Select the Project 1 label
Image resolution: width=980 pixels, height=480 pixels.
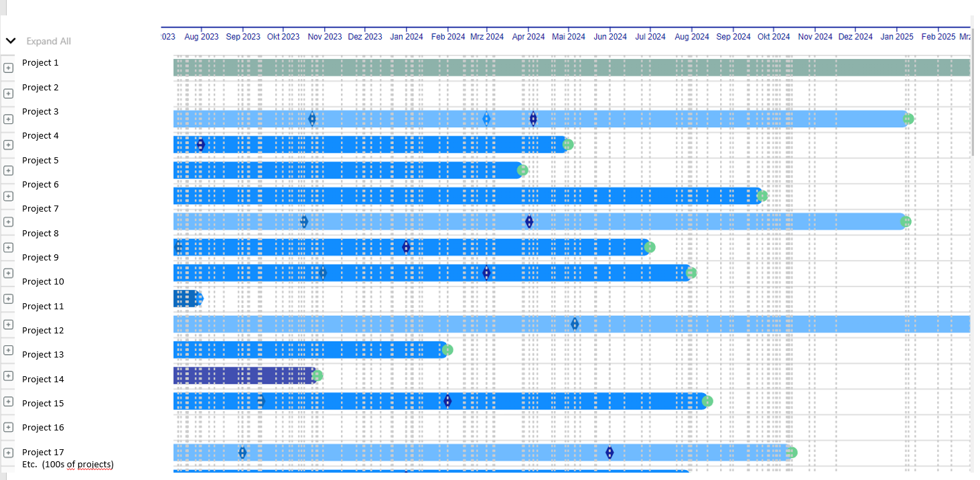[x=40, y=63]
